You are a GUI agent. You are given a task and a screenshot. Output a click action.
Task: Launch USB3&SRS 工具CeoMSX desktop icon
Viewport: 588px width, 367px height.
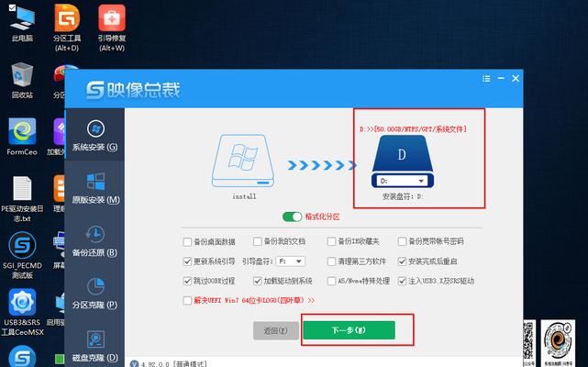tap(22, 312)
